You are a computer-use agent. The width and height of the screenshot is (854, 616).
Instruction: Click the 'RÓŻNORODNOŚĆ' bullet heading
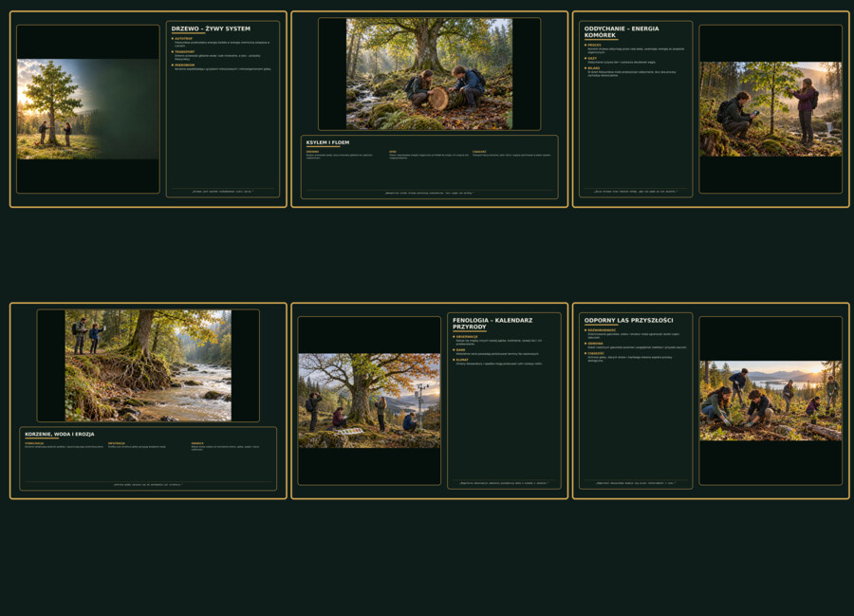point(602,330)
